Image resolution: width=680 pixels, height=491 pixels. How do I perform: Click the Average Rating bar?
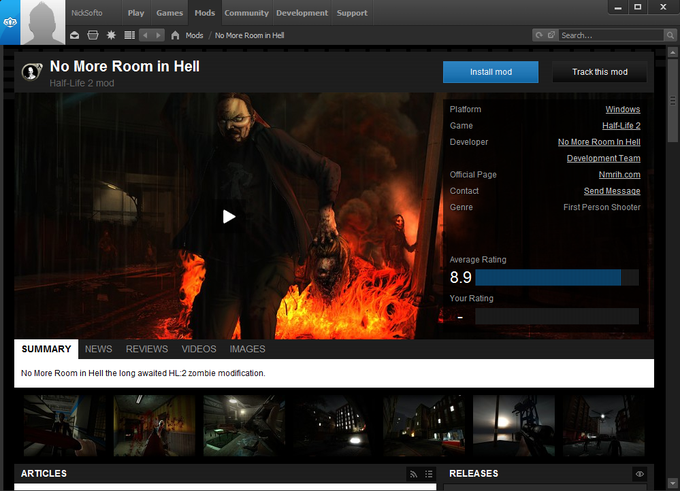click(557, 278)
